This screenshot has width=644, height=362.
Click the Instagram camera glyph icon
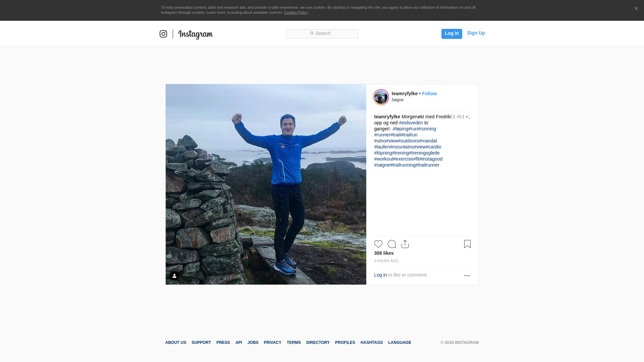(163, 34)
